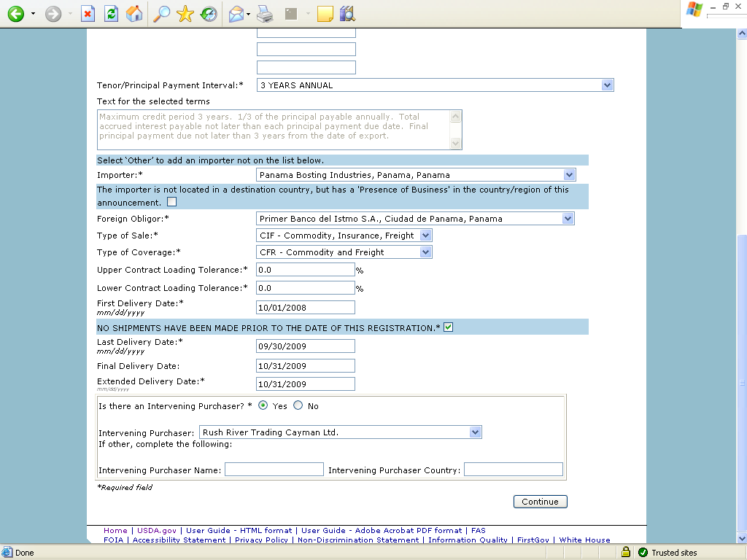Click the Lower Contract Loading Tolerance field
Image resolution: width=747 pixels, height=560 pixels.
coord(306,287)
